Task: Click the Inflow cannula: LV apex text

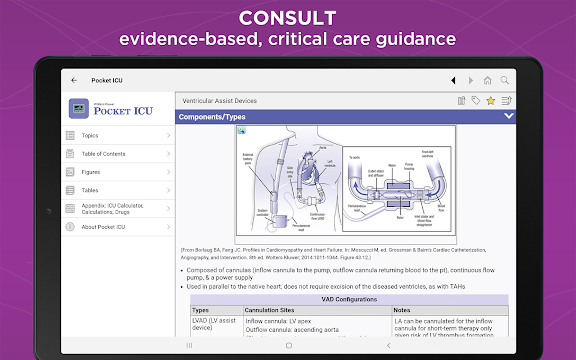Action: click(278, 321)
